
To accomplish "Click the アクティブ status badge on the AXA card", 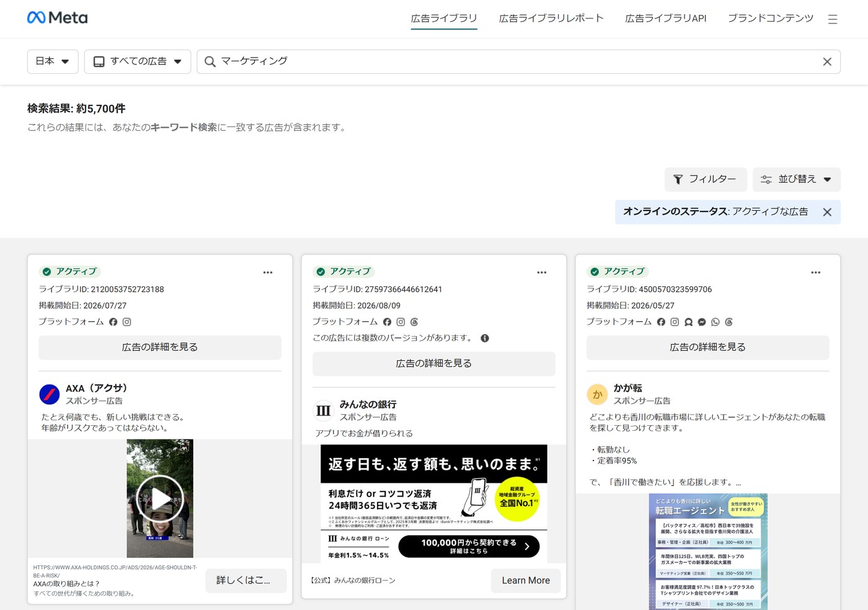I will 69,272.
